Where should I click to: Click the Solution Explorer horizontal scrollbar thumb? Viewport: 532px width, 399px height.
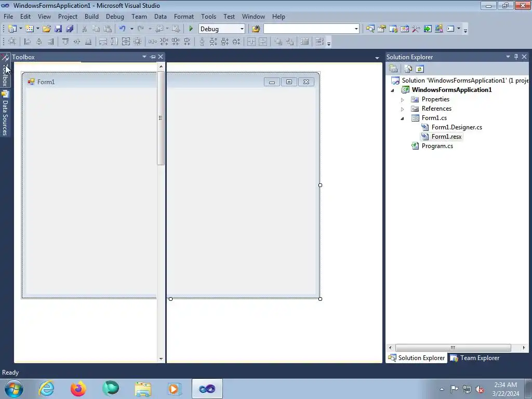coord(453,348)
